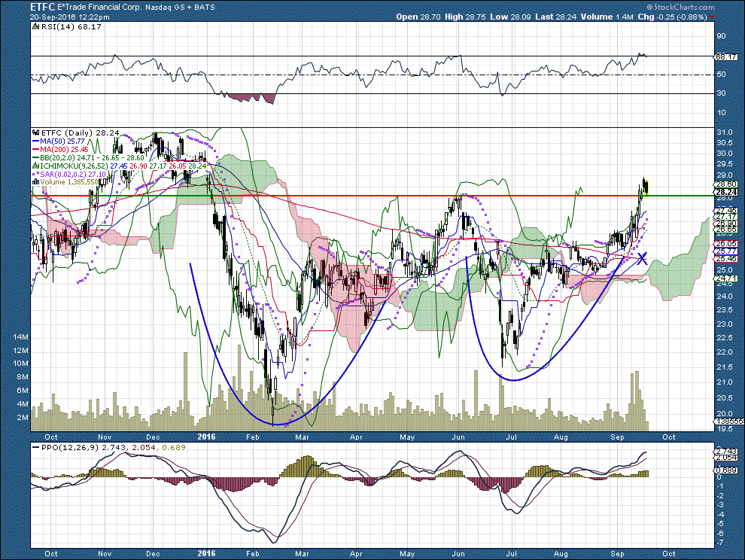745x560 pixels.
Task: Click the E*Trade Financial Corp. company name
Action: click(x=100, y=7)
